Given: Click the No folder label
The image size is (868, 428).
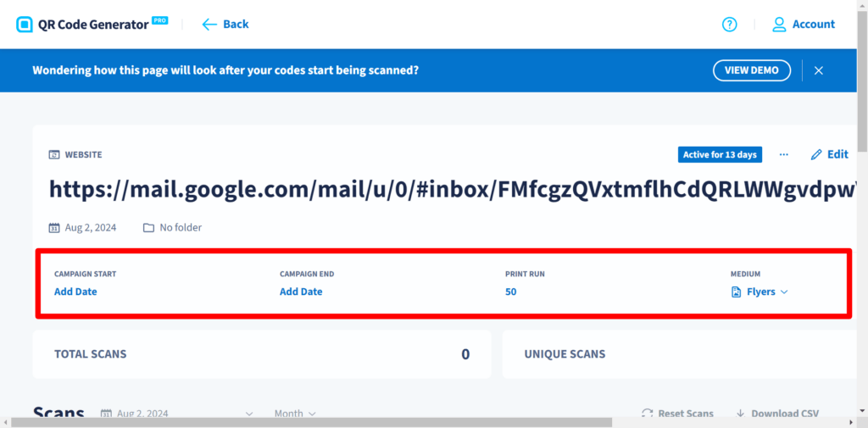Looking at the screenshot, I should (x=181, y=228).
